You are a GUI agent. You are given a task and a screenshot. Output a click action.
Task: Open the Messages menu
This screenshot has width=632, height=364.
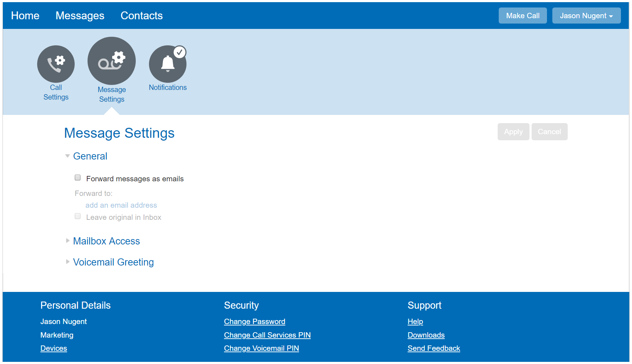[80, 16]
